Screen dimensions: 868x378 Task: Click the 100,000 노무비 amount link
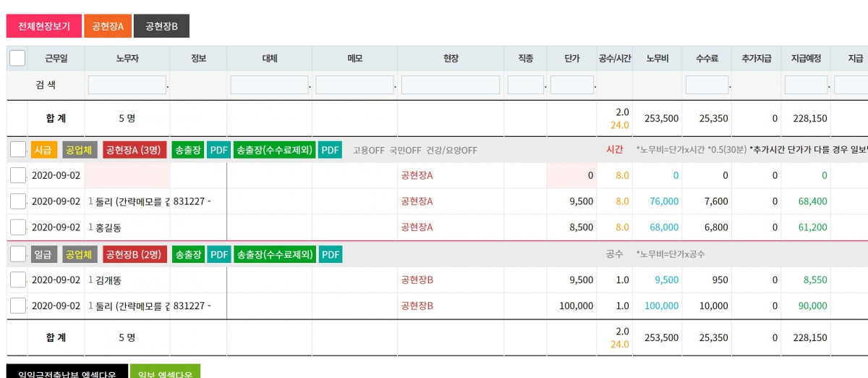pyautogui.click(x=661, y=306)
